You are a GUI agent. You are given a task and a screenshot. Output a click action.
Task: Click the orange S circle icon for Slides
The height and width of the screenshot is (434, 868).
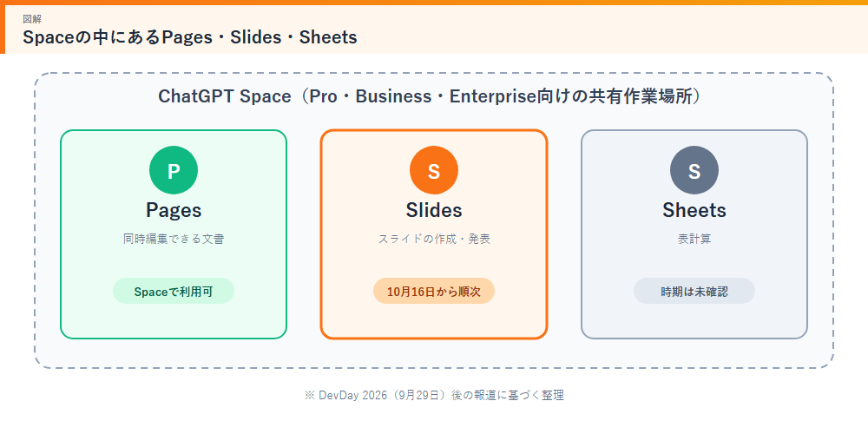click(x=433, y=170)
